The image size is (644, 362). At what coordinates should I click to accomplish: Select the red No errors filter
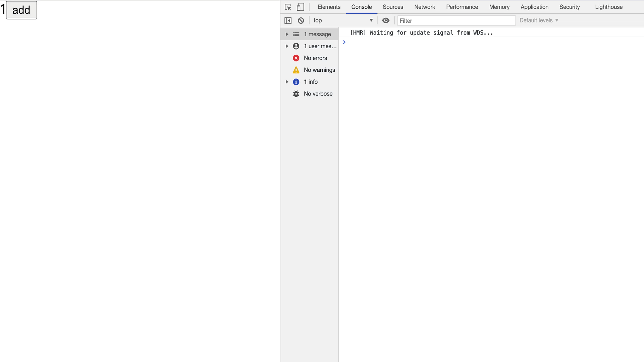click(x=315, y=58)
